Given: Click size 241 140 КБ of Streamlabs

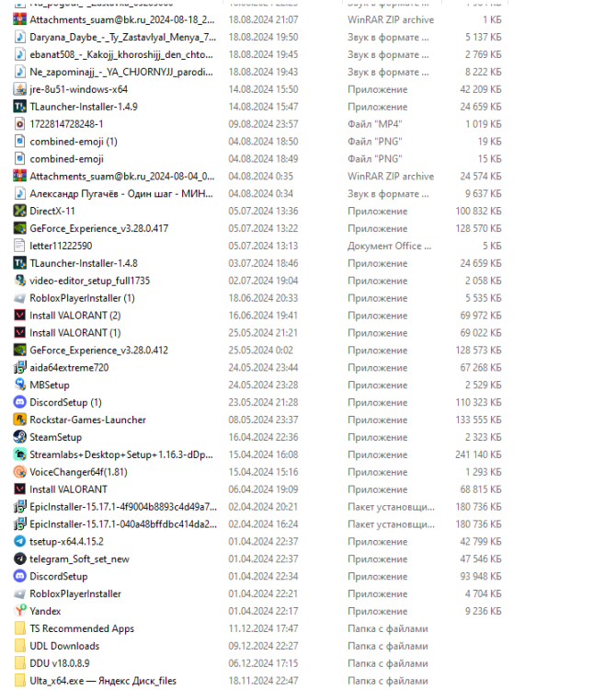Looking at the screenshot, I should click(x=478, y=454).
